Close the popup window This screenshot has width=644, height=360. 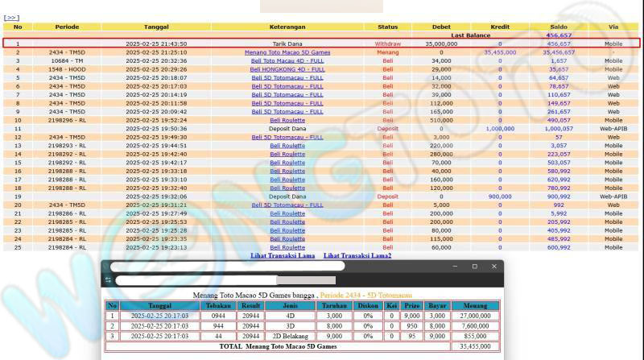point(494,267)
